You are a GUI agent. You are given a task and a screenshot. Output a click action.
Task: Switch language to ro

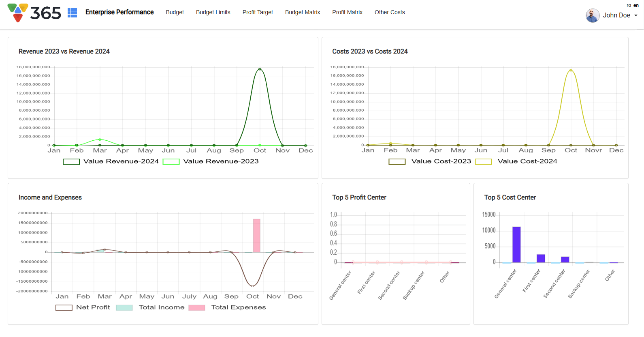(x=629, y=5)
